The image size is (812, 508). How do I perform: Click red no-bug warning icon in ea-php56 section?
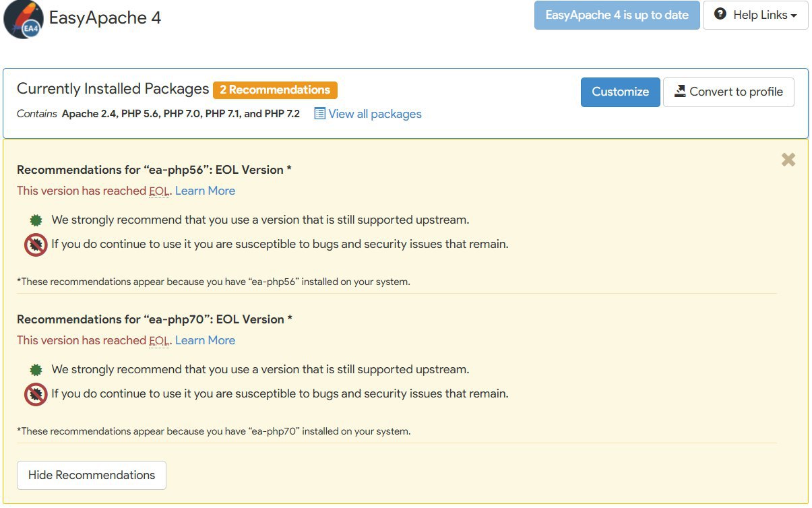click(36, 245)
